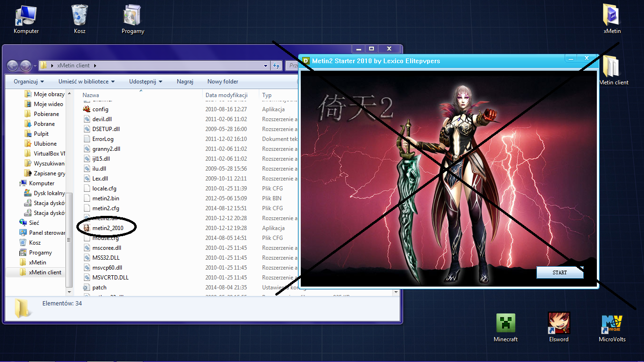644x362 pixels.
Task: Sort files by the Nazwa column
Action: 91,95
